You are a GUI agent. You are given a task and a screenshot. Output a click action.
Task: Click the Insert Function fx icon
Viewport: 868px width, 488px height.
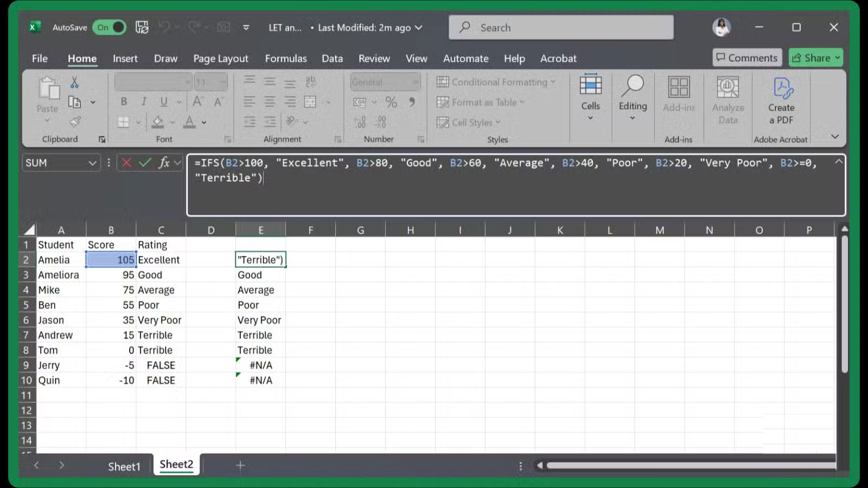165,163
